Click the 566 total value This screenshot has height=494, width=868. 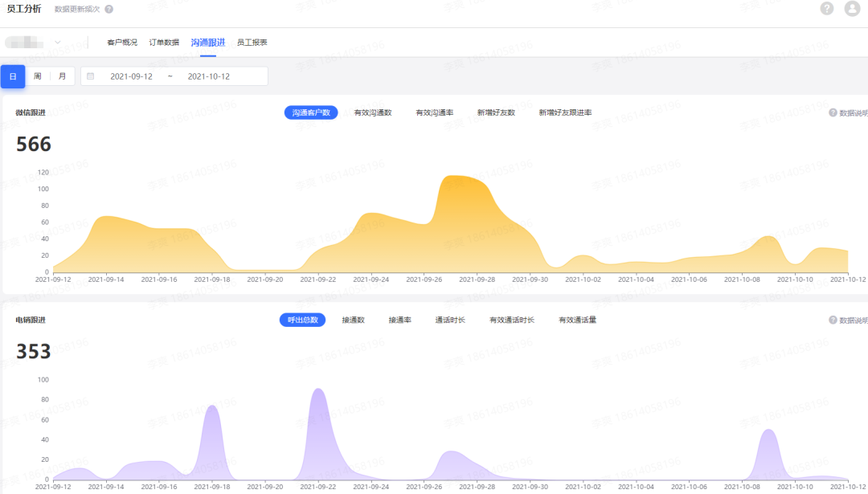click(34, 144)
